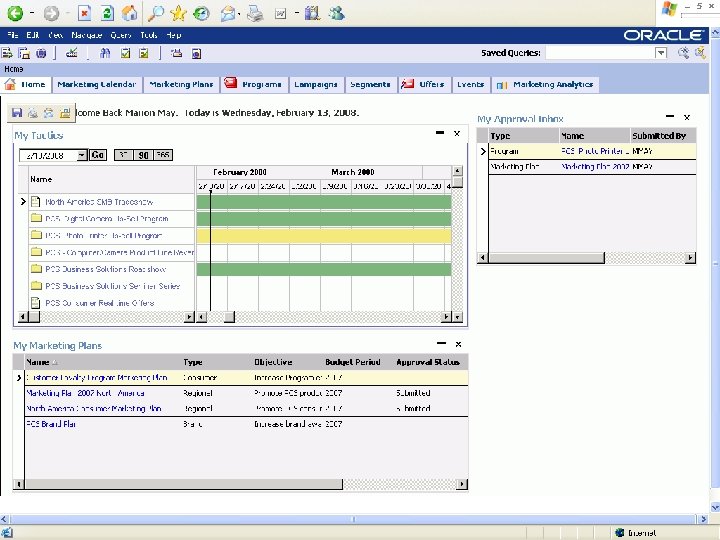This screenshot has width=720, height=540.
Task: Click the browser Refresh page icon
Action: pos(107,13)
